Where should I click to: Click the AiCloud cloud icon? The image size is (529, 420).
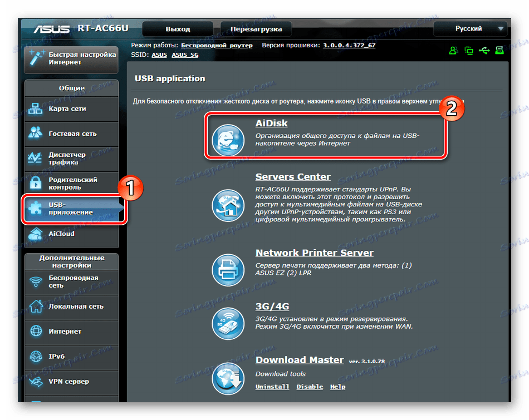click(36, 234)
